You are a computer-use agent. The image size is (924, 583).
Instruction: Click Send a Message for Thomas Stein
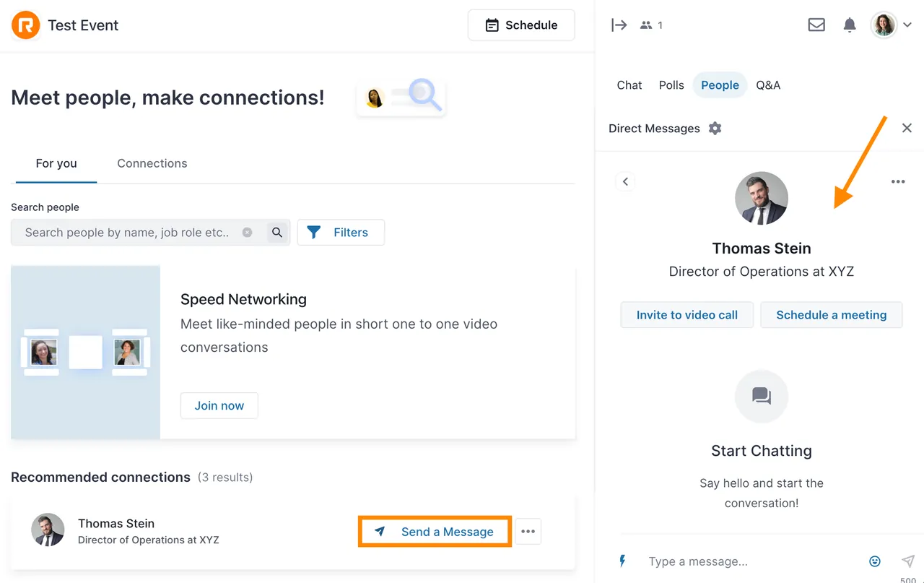[x=435, y=532]
